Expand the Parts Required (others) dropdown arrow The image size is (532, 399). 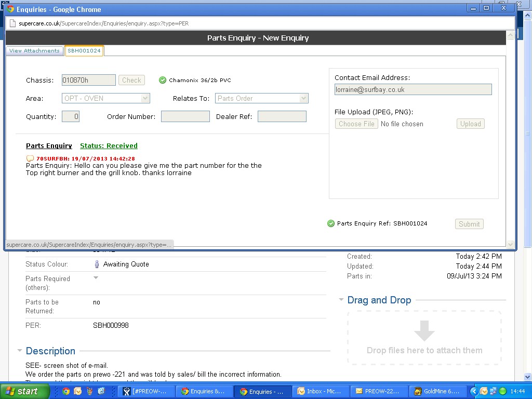point(96,278)
